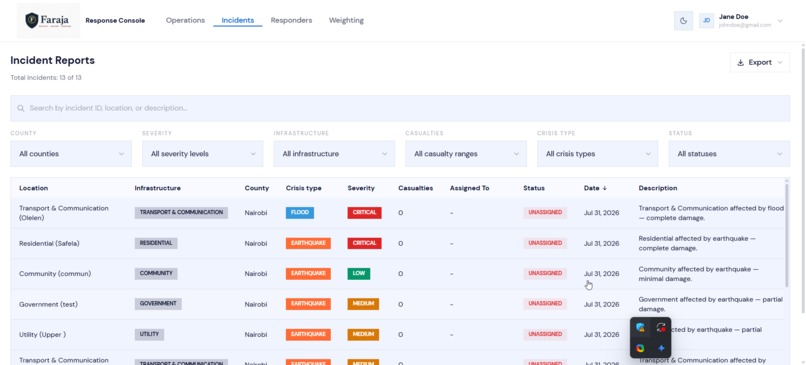This screenshot has height=365, width=806.
Task: Click the RESIDENTIAL infrastructure tag
Action: tap(156, 243)
